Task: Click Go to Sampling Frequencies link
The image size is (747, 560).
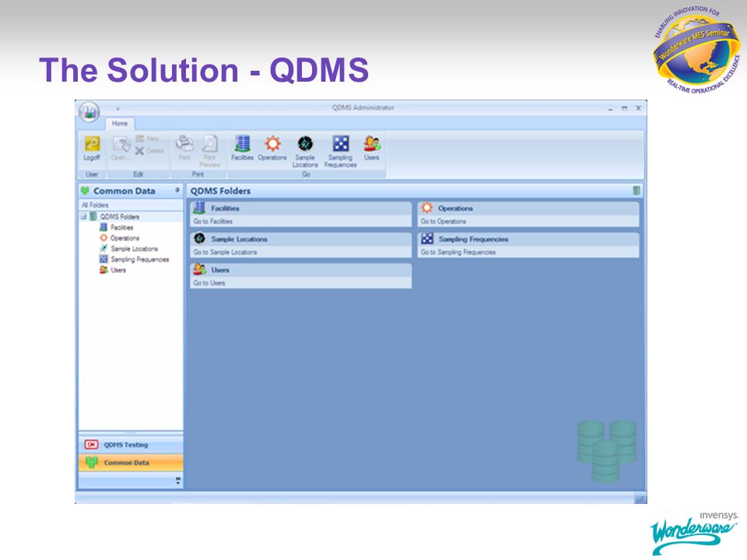Action: (x=458, y=252)
